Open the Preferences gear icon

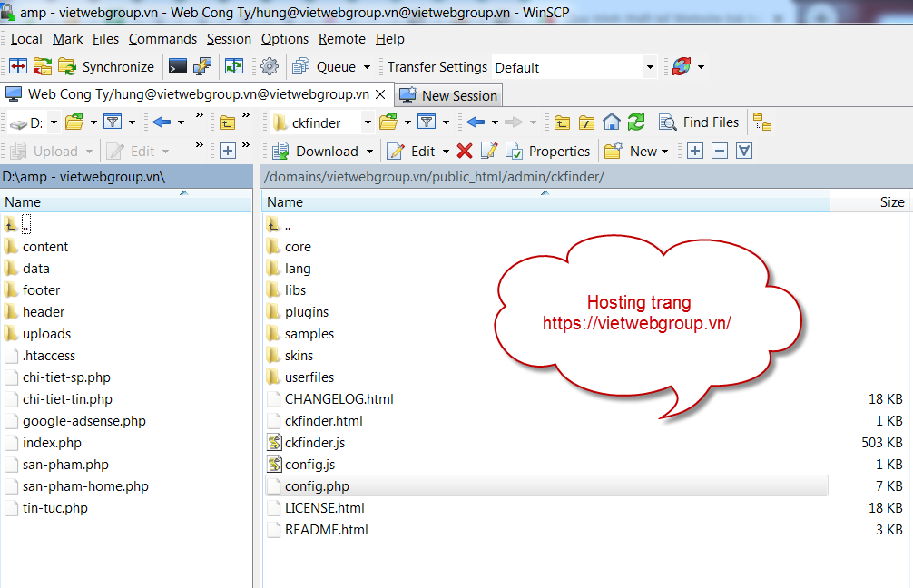[x=270, y=66]
